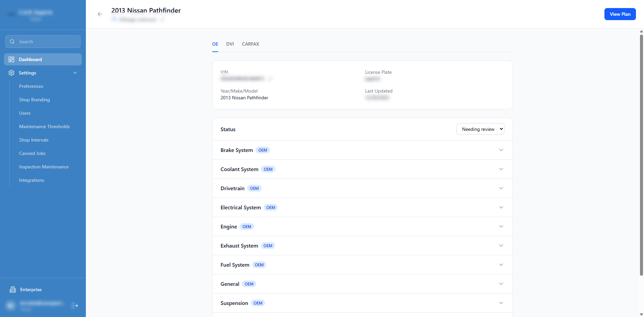Go back using the left arrow near vehicle title

[100, 14]
